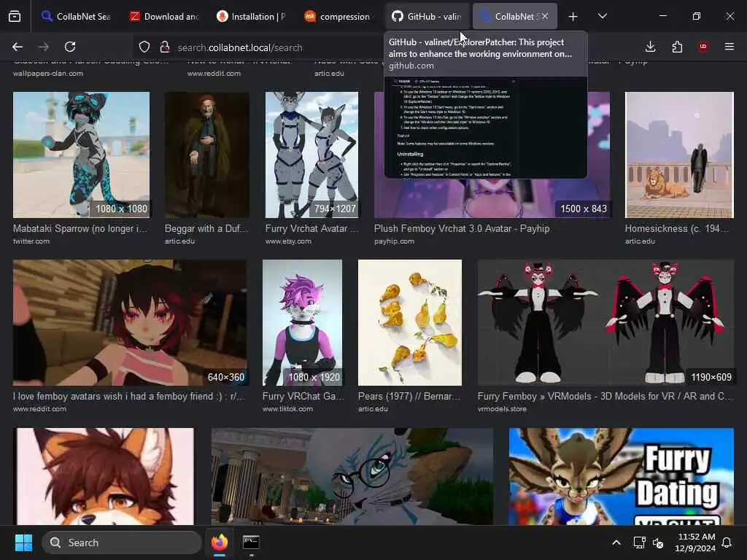The height and width of the screenshot is (560, 747).
Task: Click Furry Femboy VRModels title link
Action: tap(605, 396)
